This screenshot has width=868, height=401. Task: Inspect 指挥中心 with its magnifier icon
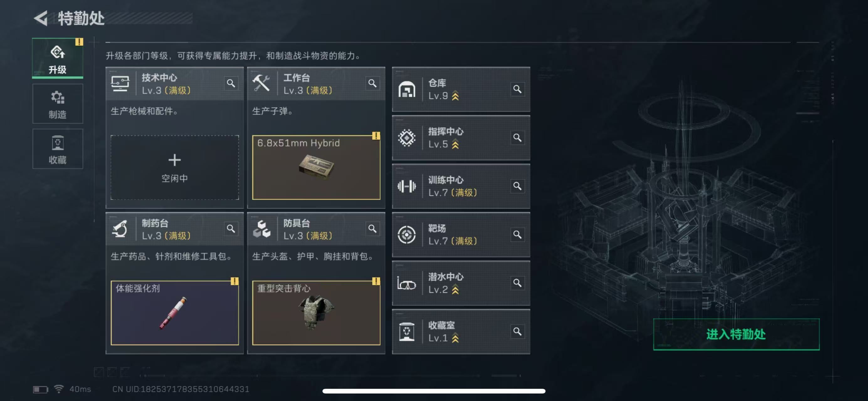(x=517, y=138)
